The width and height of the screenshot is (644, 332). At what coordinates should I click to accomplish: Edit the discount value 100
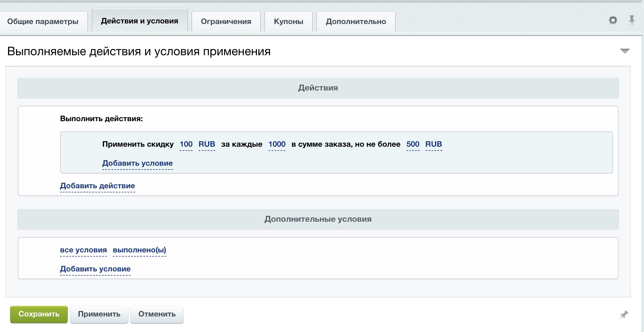(x=186, y=144)
